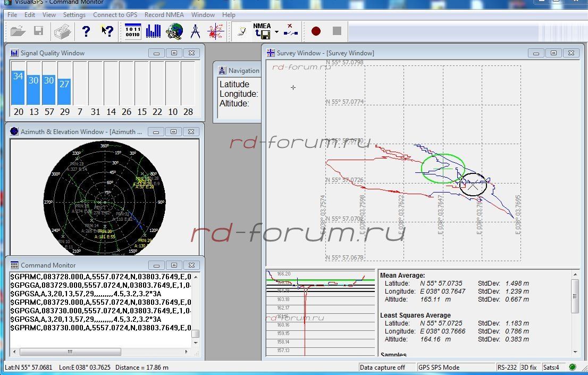588x375 pixels.
Task: Click the signal bar showing value 34
Action: pyautogui.click(x=18, y=88)
